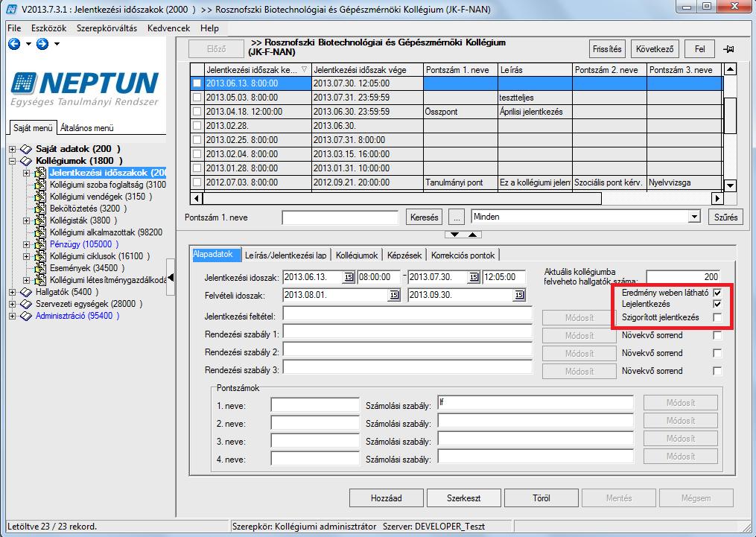Click the Keresés button

click(425, 217)
